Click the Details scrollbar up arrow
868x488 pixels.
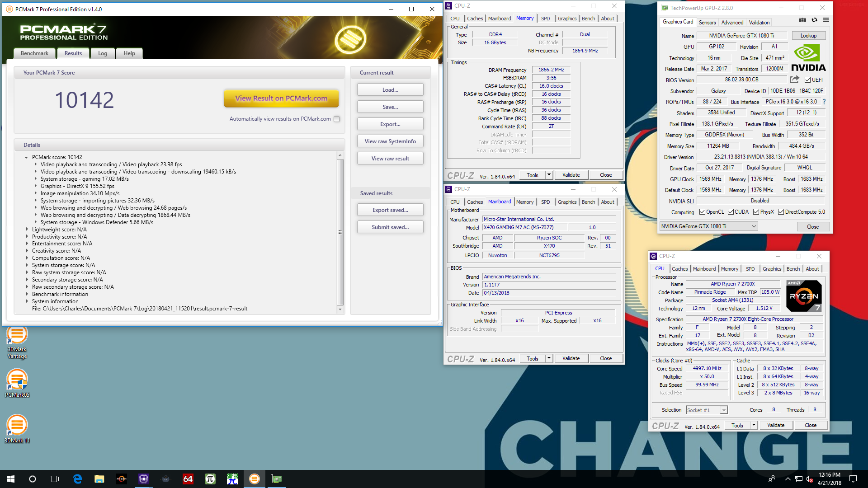[340, 155]
